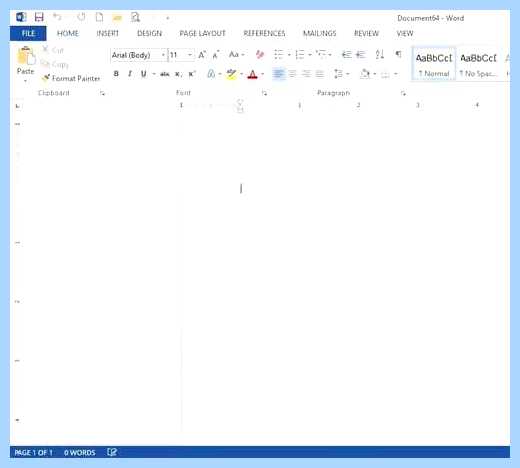Click the Copy command
This screenshot has width=520, height=468.
point(54,64)
